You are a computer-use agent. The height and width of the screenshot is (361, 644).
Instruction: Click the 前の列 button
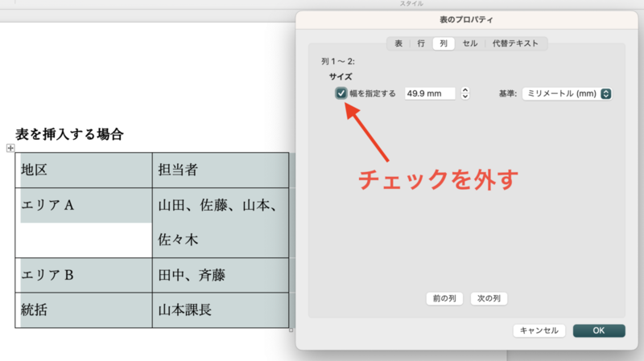click(x=444, y=298)
